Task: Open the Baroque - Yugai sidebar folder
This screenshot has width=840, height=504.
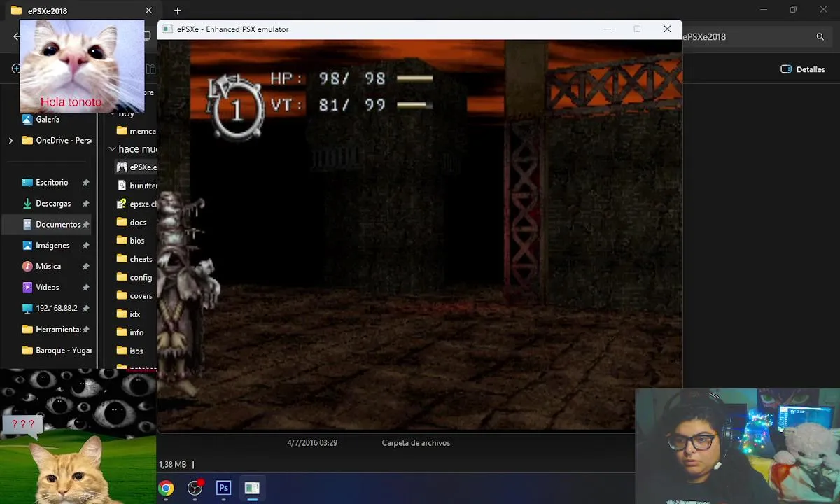Action: coord(57,350)
